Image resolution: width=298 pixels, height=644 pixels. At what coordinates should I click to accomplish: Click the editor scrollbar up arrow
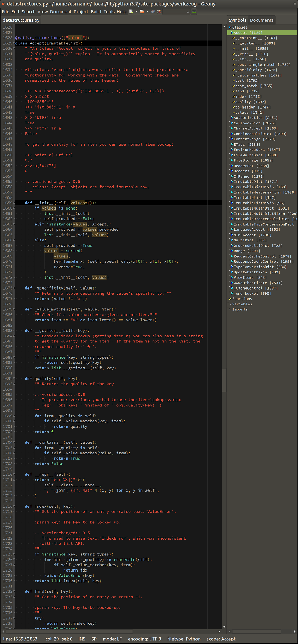(224, 27)
